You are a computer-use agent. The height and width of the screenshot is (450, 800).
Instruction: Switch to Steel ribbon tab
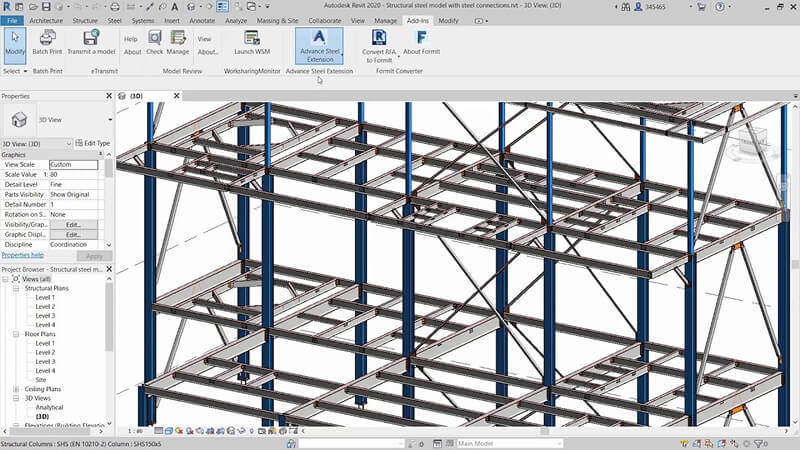[x=114, y=21]
